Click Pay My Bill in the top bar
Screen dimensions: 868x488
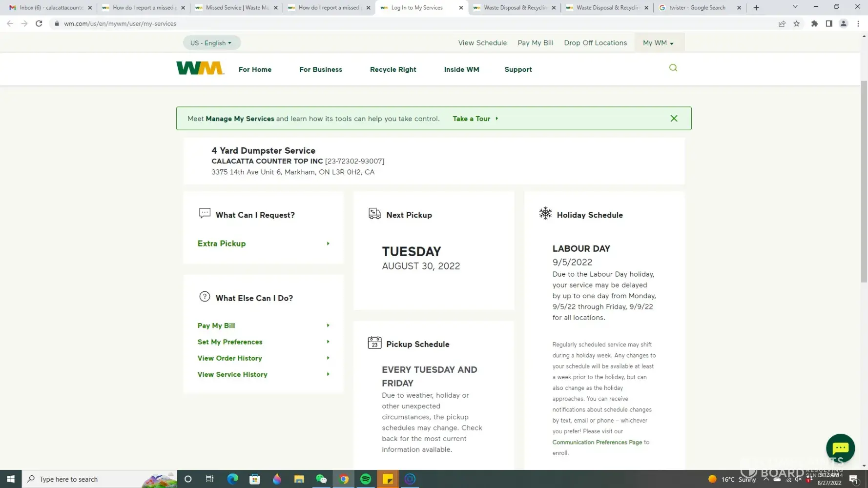pyautogui.click(x=536, y=43)
